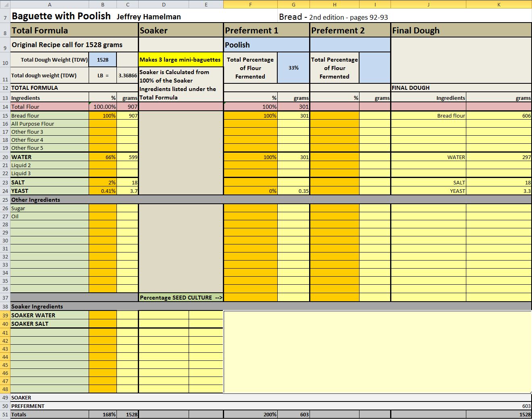
Task: Select column header D
Action: (x=164, y=4)
